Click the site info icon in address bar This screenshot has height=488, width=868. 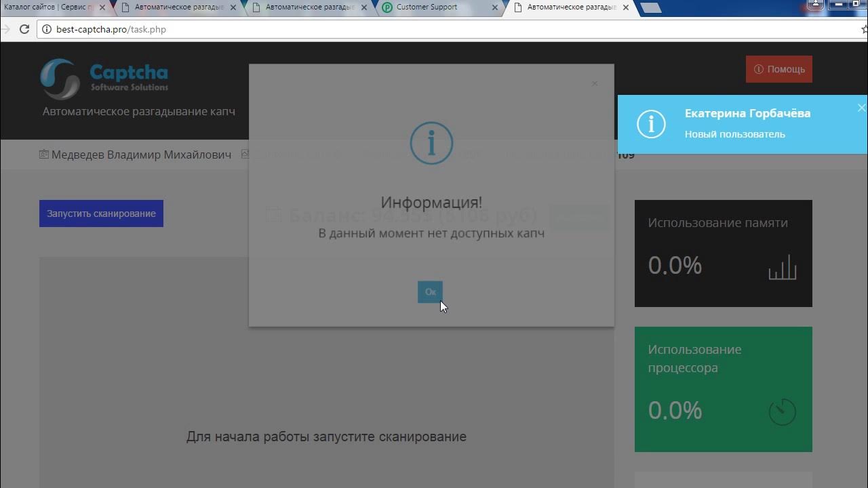tap(47, 29)
